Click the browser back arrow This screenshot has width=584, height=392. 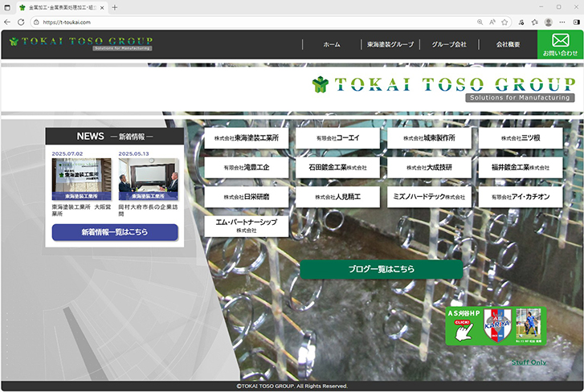8,22
